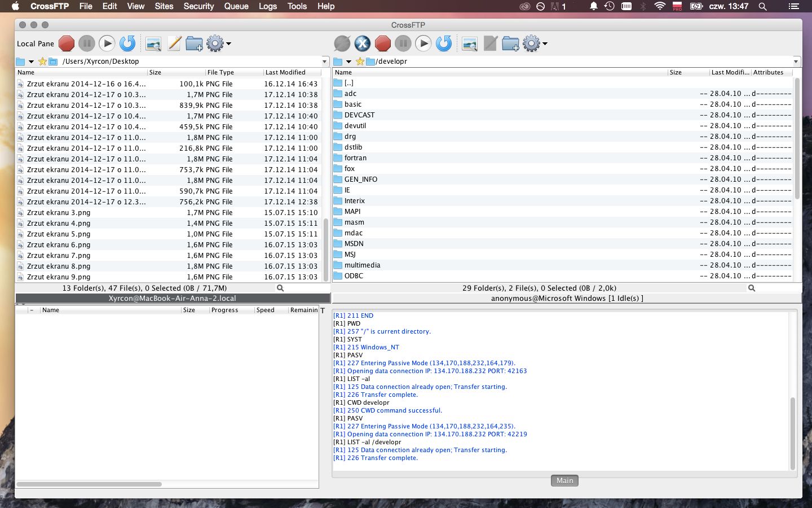
Task: Select the Zrzut ekranu 9.png file
Action: pos(59,277)
